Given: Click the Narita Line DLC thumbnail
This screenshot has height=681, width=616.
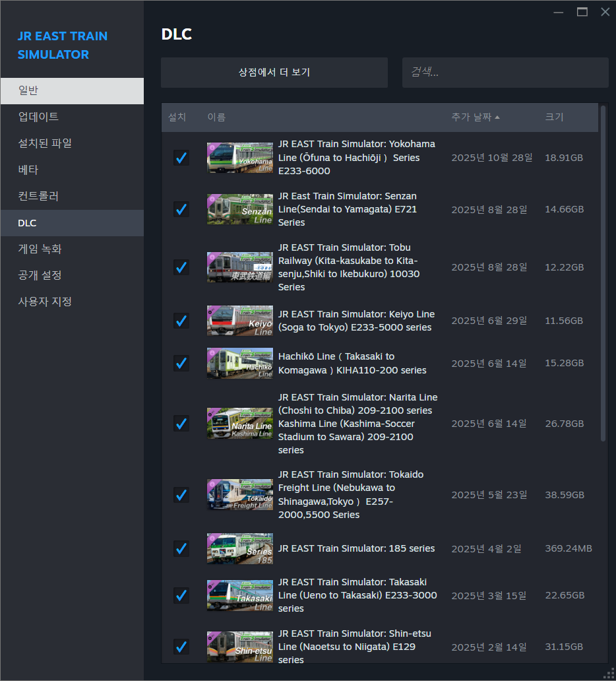Looking at the screenshot, I should [x=239, y=424].
